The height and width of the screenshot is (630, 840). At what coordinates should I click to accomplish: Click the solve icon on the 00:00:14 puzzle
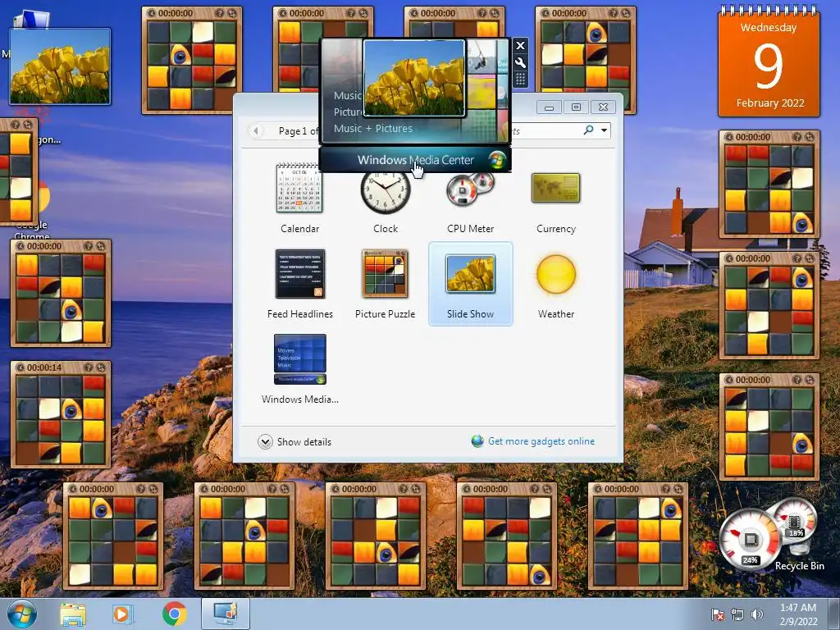point(101,367)
